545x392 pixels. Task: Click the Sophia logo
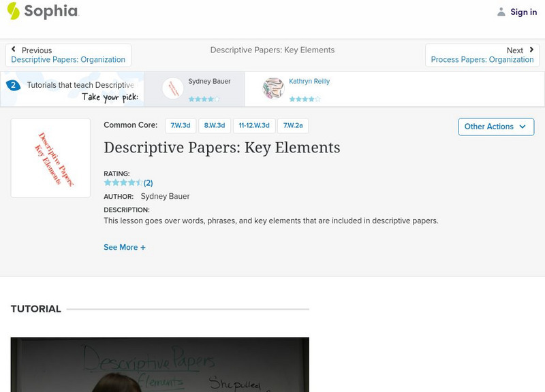(x=43, y=11)
